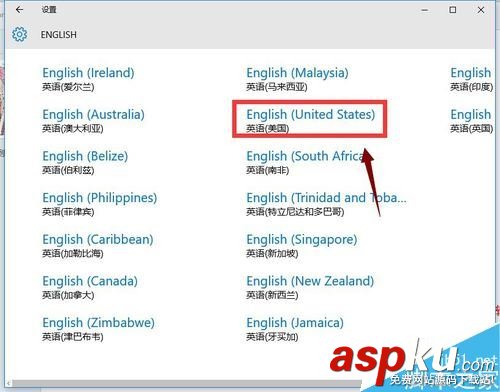The width and height of the screenshot is (500, 392).
Task: Select English (Singapore)
Action: (x=302, y=246)
